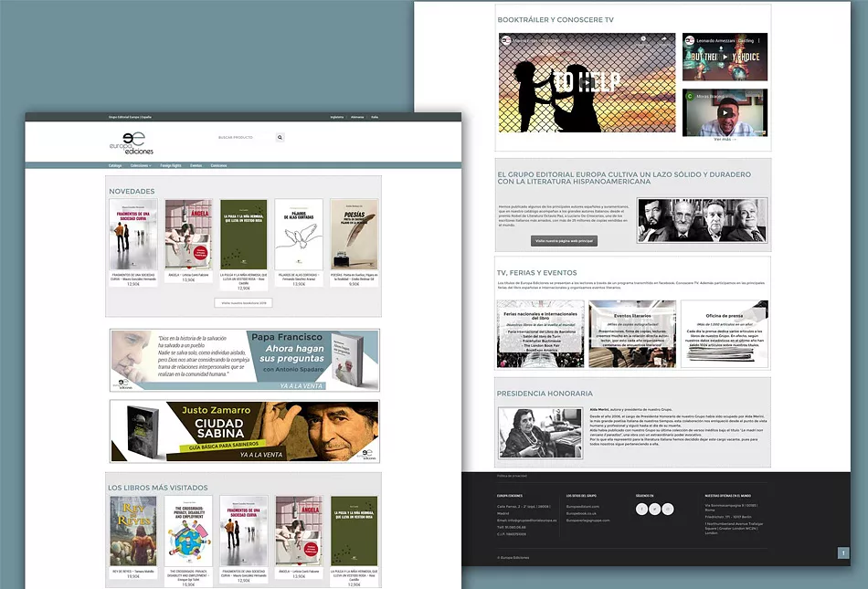Open the green 'La pulga y la niña hermosa' cover in Los libros más visitados
Screen dimensions: 868x589
[x=355, y=531]
